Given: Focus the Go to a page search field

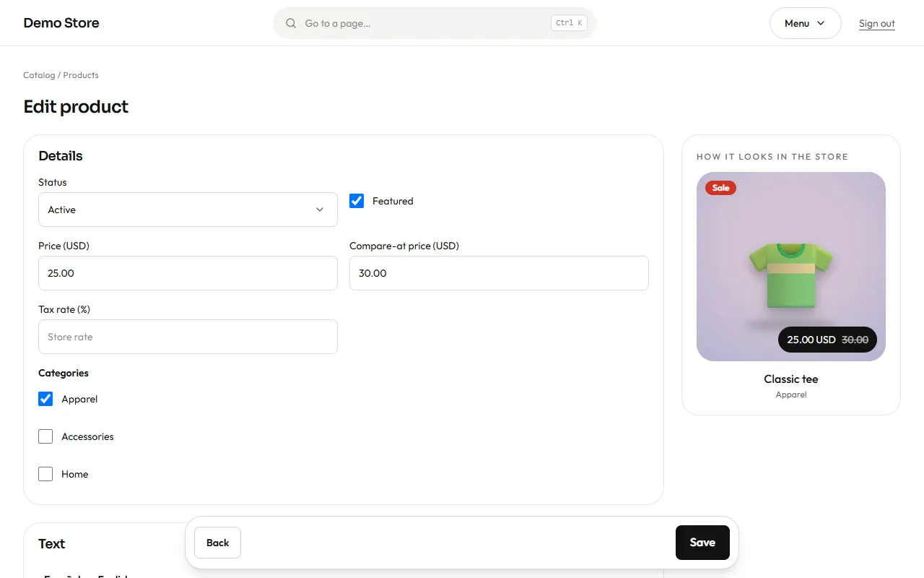Looking at the screenshot, I should tap(435, 23).
